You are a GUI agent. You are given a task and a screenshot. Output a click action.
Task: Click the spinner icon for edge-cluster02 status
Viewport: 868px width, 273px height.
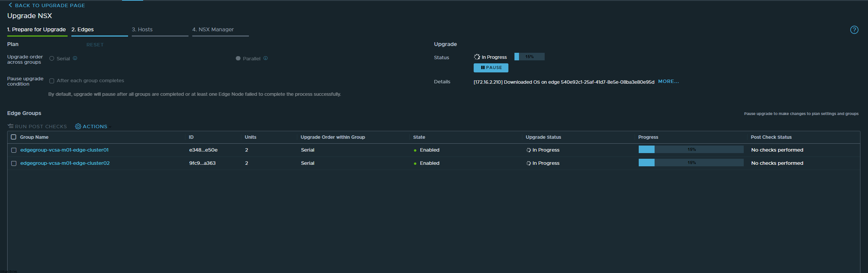[528, 163]
